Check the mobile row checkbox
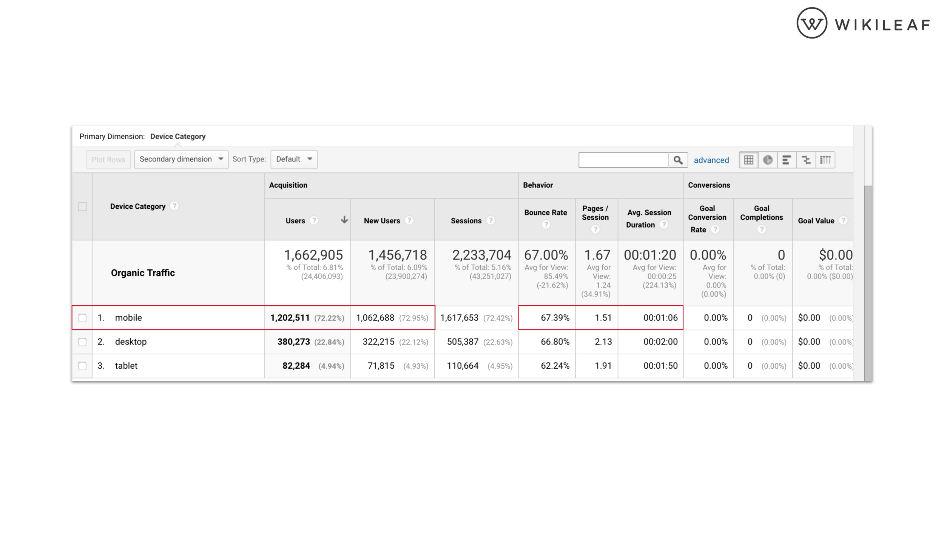 (x=82, y=318)
